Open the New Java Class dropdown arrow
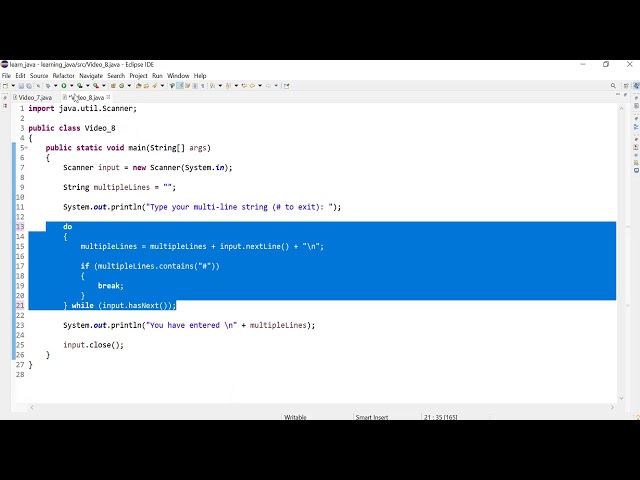 pos(129,86)
